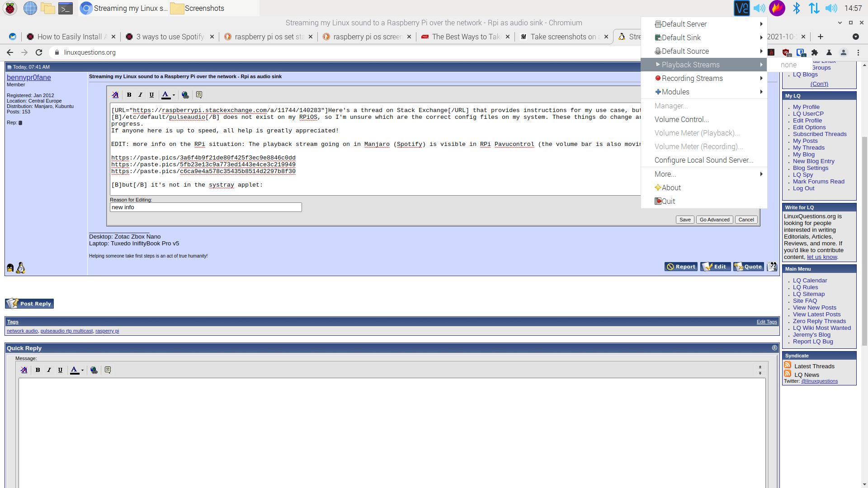Open the 'pulseaudio rtp multicast' tag link
Screen dimensions: 868x488
click(x=66, y=331)
